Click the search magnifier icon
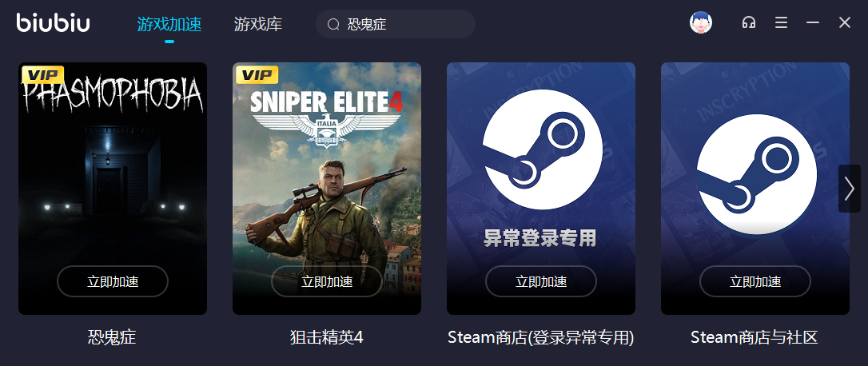 coord(333,24)
